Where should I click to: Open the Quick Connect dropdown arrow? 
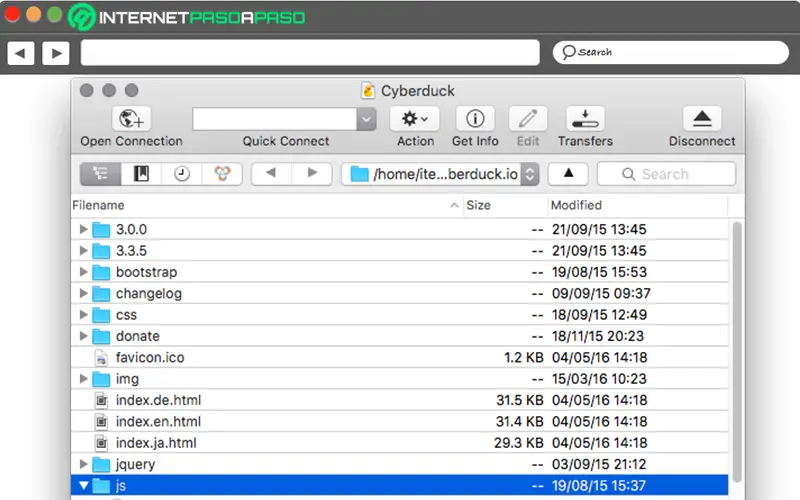click(366, 119)
